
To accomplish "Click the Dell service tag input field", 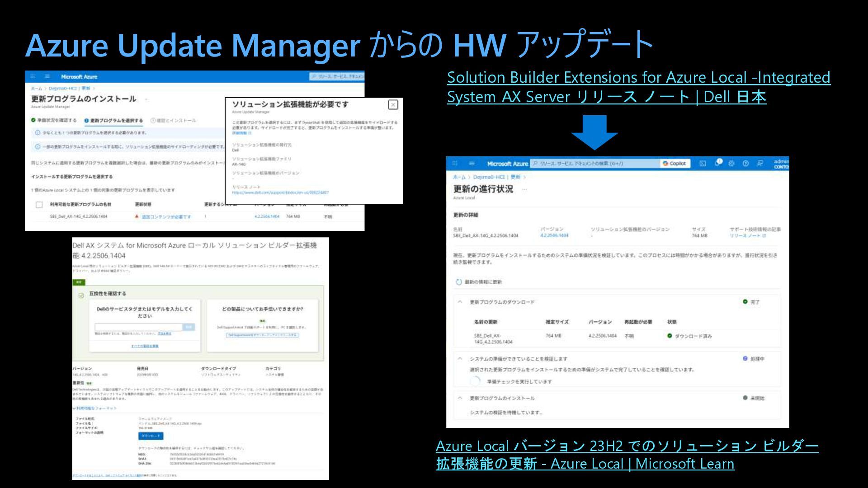I will (x=138, y=327).
